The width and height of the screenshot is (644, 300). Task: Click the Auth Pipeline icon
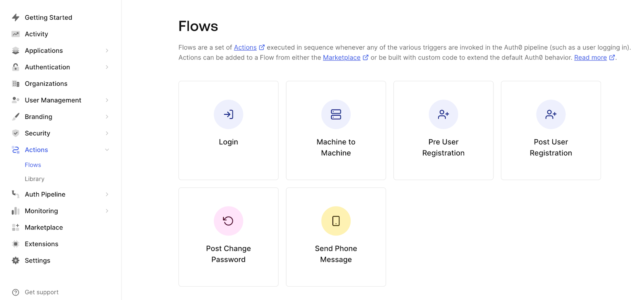[x=16, y=194]
